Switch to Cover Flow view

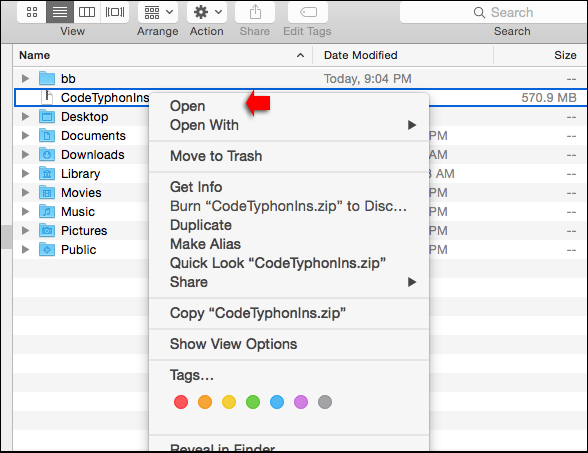click(115, 12)
